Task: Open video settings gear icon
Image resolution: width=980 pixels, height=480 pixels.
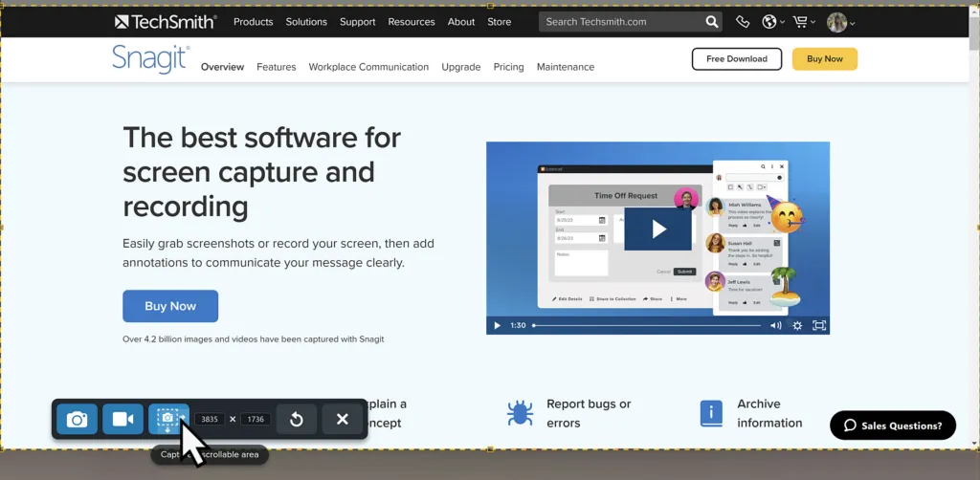Action: pos(797,325)
